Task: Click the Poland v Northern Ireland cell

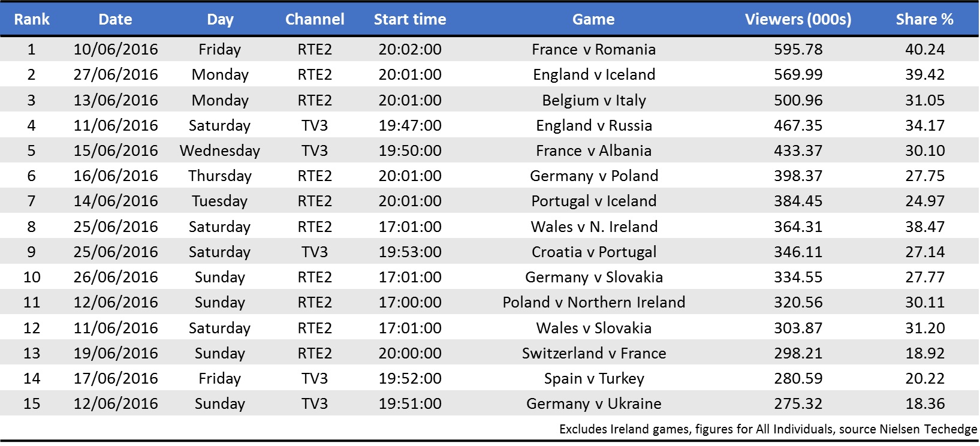Action: point(593,302)
